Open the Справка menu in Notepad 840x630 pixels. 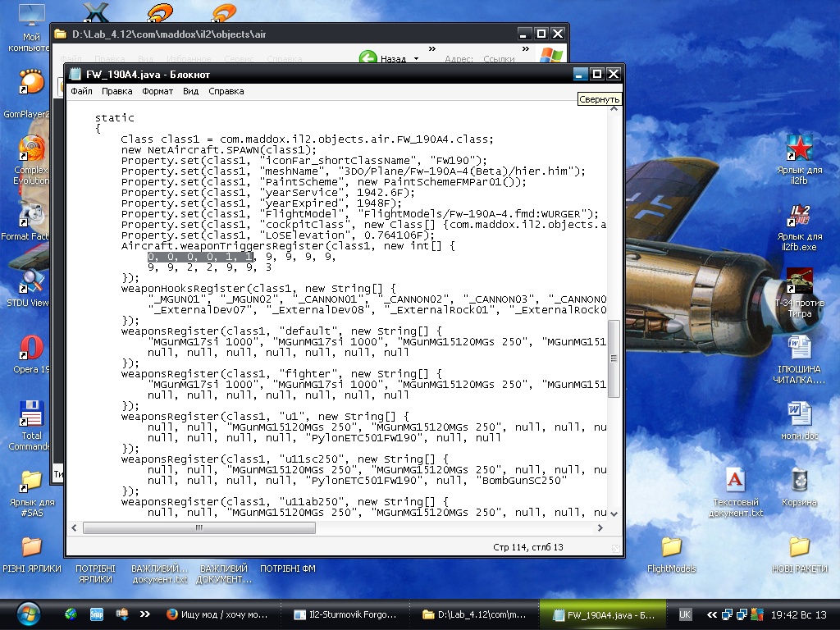pos(226,91)
